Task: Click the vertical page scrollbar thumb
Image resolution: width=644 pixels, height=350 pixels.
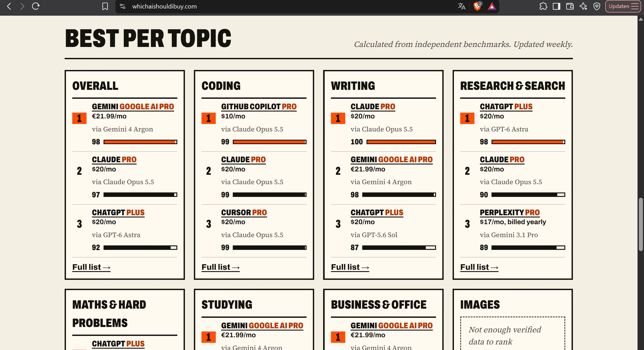Action: coord(640,224)
